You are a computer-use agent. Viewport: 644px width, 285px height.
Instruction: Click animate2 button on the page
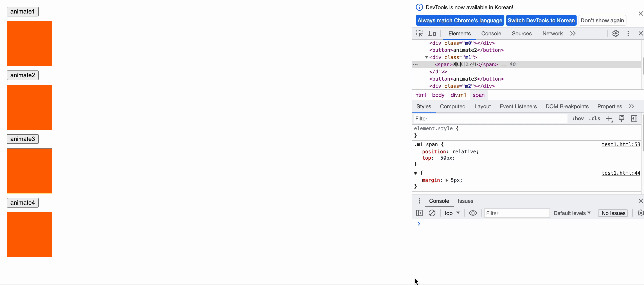(22, 75)
